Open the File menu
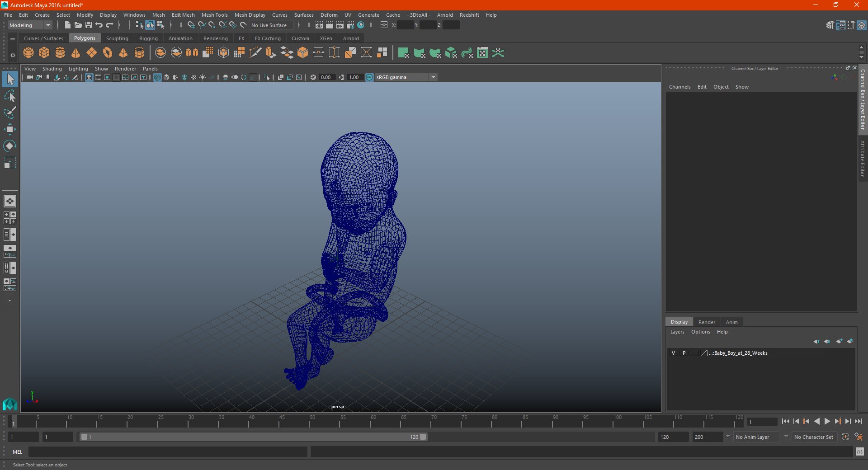 pos(8,15)
